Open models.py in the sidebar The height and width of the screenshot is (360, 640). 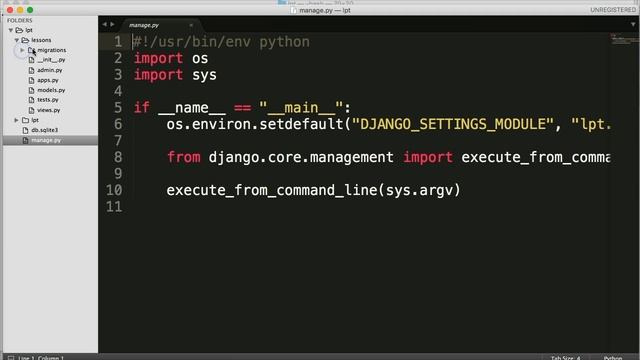tap(51, 90)
